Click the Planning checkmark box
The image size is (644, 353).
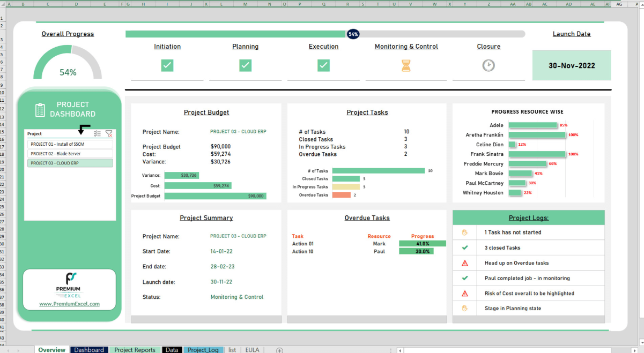pyautogui.click(x=245, y=65)
